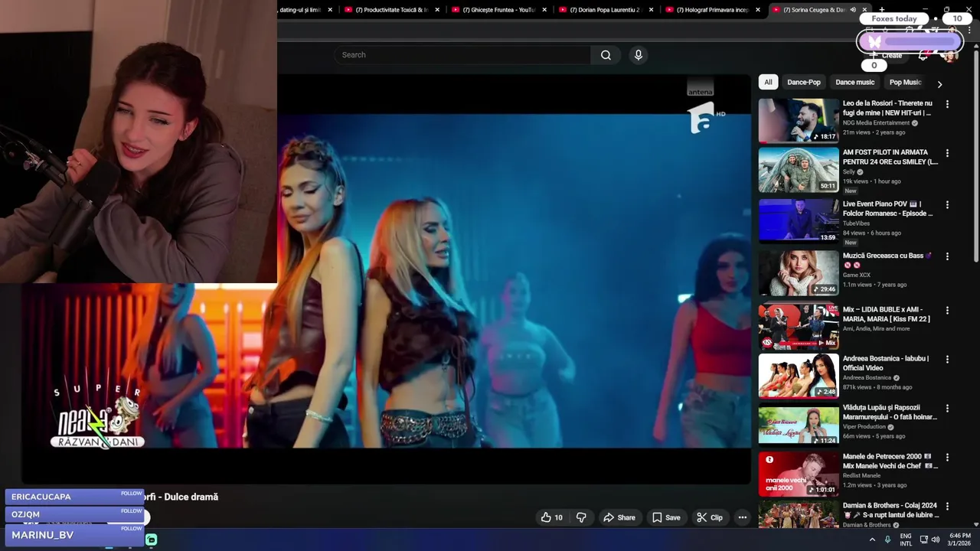Open Manele de Petrecere 2000 thumbnail
This screenshot has width=980, height=551.
click(799, 474)
